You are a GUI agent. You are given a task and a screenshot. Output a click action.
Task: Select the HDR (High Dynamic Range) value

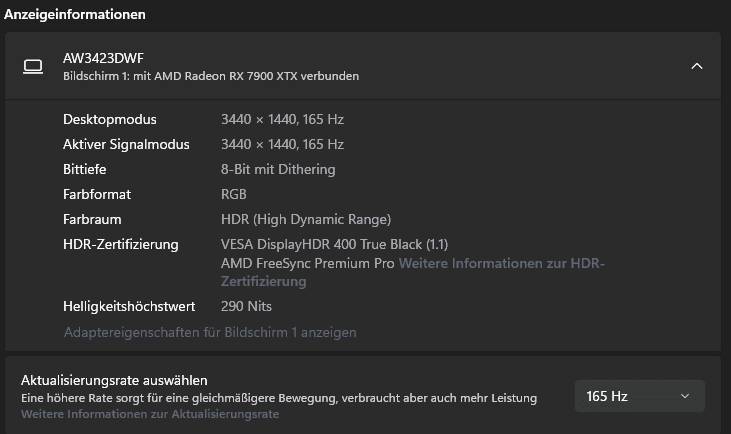[305, 219]
